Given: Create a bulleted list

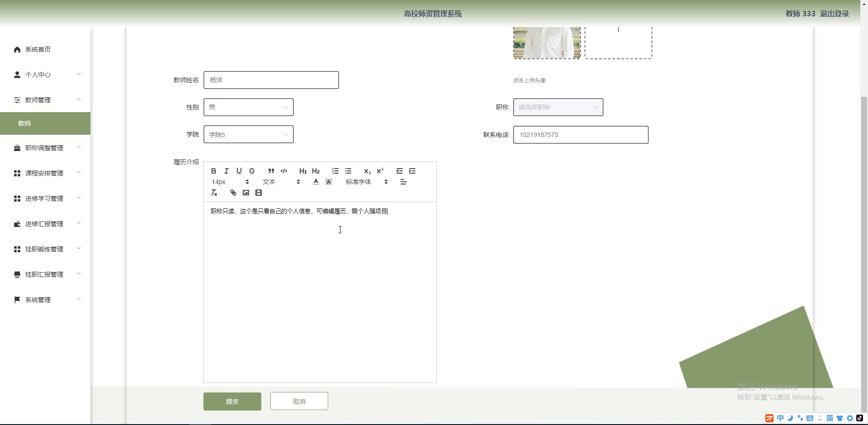Looking at the screenshot, I should (348, 171).
